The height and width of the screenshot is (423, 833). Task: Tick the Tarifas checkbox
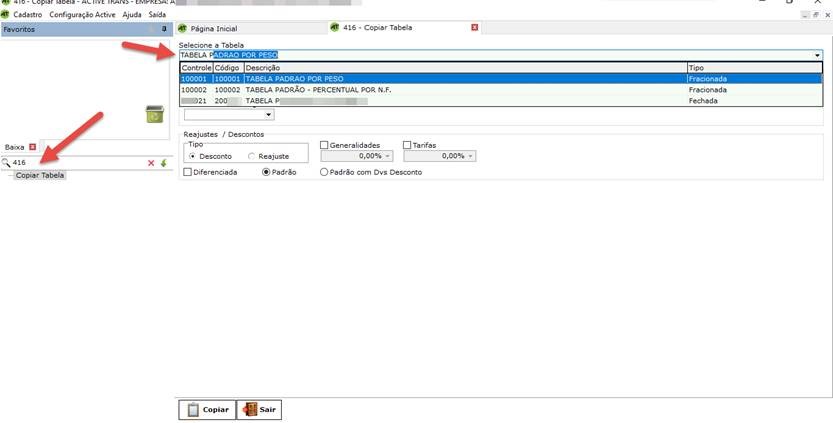(407, 145)
